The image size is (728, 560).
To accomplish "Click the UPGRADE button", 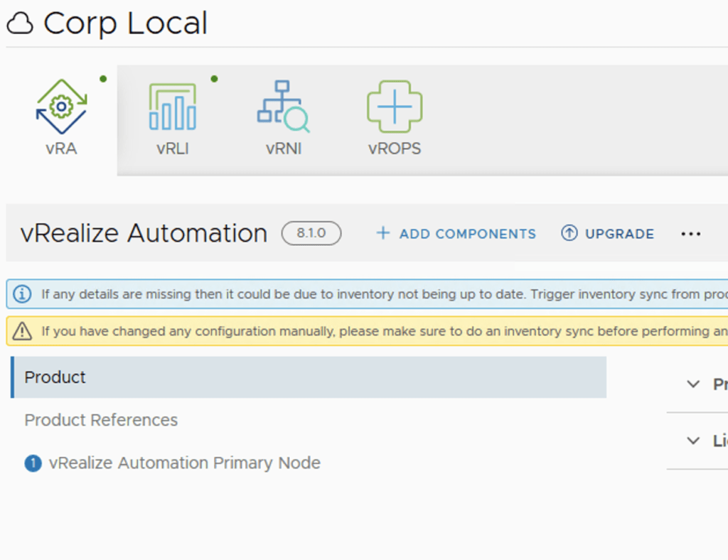I will coord(608,234).
